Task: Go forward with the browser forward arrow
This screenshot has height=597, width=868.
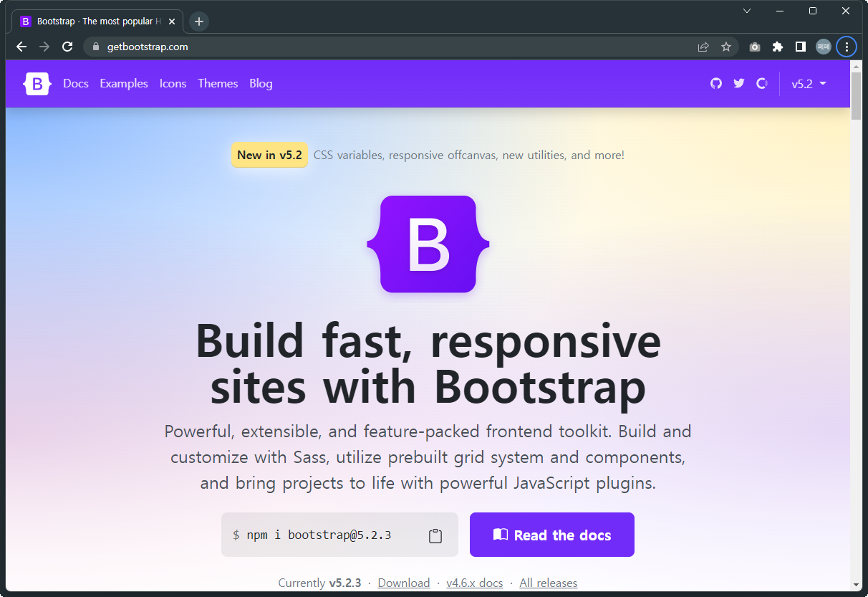Action: tap(44, 47)
